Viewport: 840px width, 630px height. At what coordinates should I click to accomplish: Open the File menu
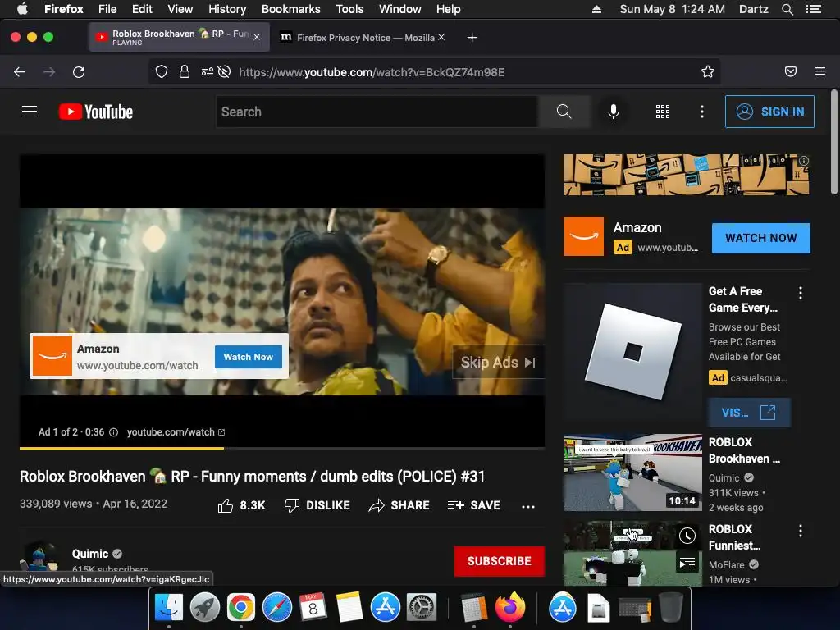pos(107,9)
